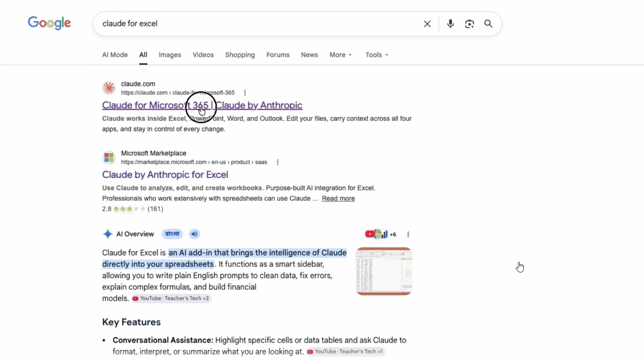The height and width of the screenshot is (362, 644).
Task: Open more options for claude.com result
Action: click(x=245, y=93)
